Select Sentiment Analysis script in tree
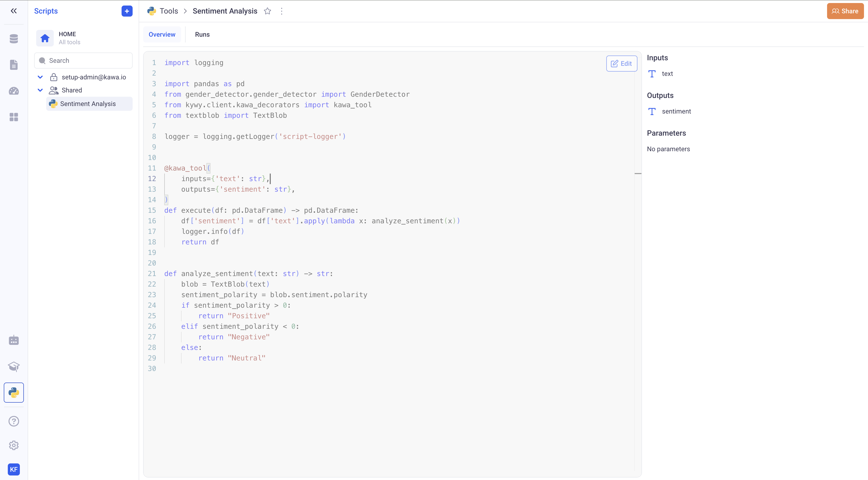 (88, 104)
